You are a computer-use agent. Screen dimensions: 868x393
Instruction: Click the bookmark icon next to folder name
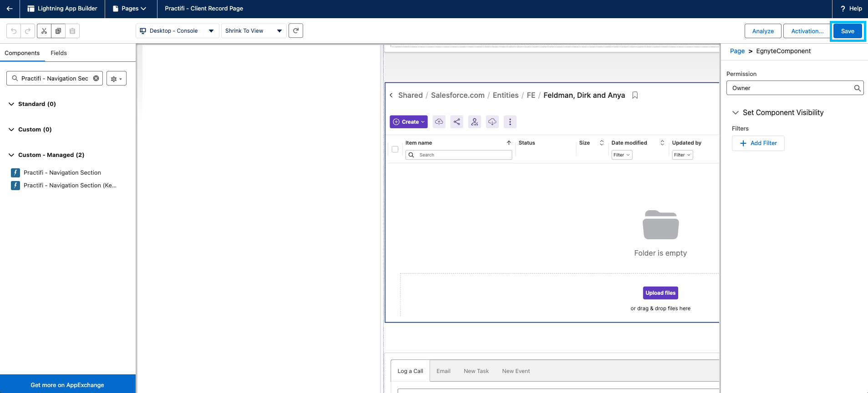point(635,95)
